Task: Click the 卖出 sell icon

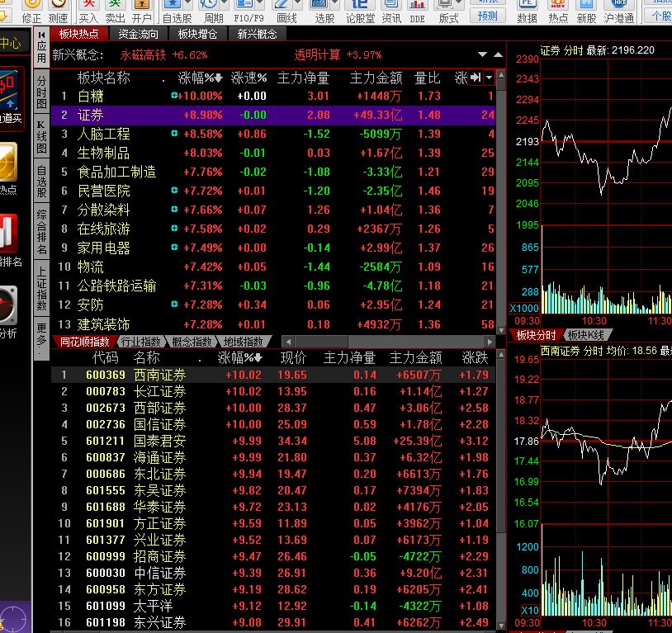Action: coord(116,12)
